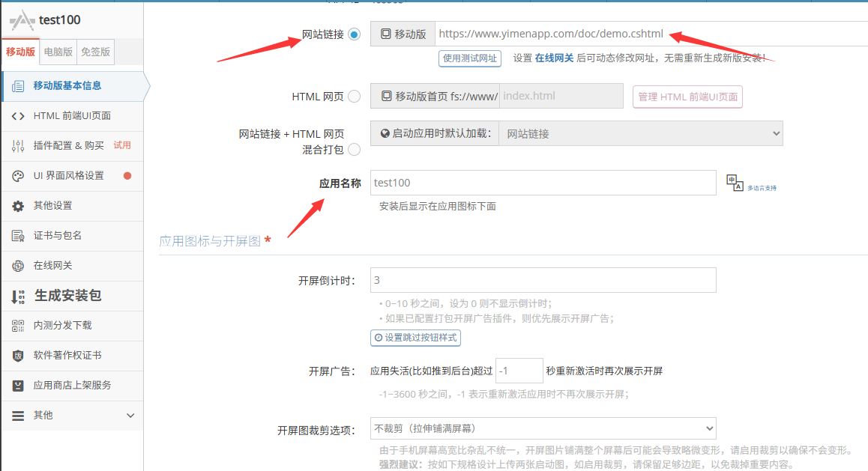The width and height of the screenshot is (868, 471).
Task: Click the UI 界面风格设置 palette icon
Action: [x=18, y=176]
